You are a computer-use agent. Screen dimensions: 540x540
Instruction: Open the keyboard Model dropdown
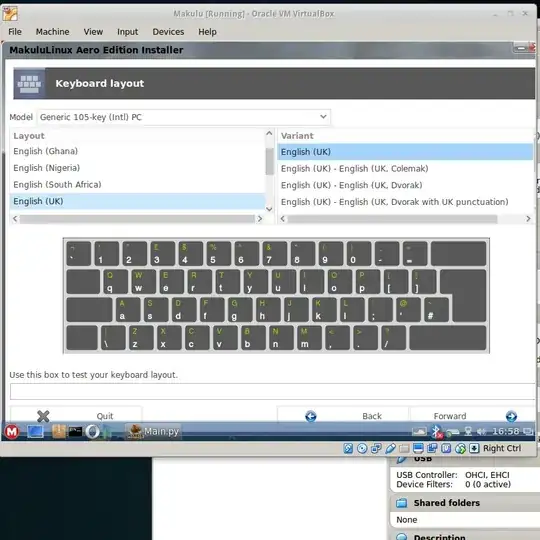[184, 117]
